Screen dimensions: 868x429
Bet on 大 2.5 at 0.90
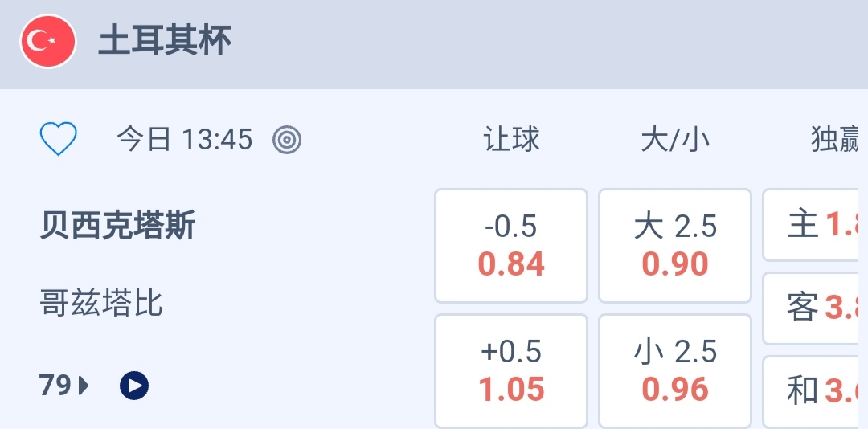click(675, 245)
